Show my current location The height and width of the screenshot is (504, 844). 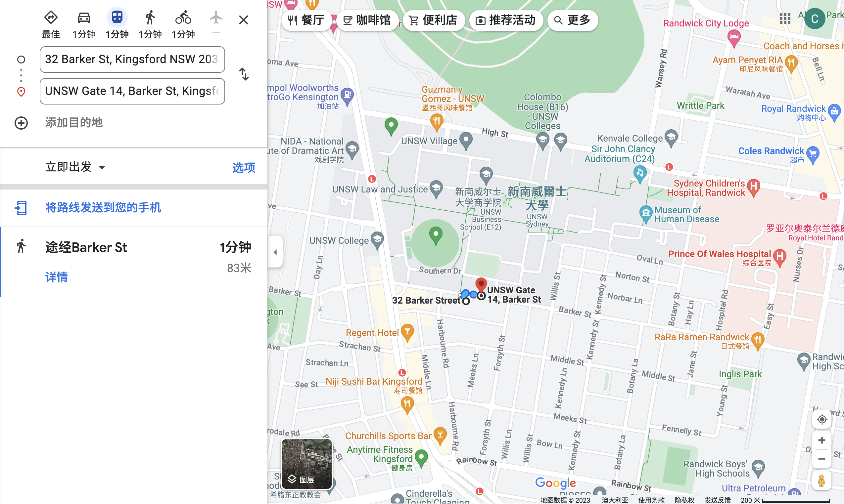coord(821,419)
